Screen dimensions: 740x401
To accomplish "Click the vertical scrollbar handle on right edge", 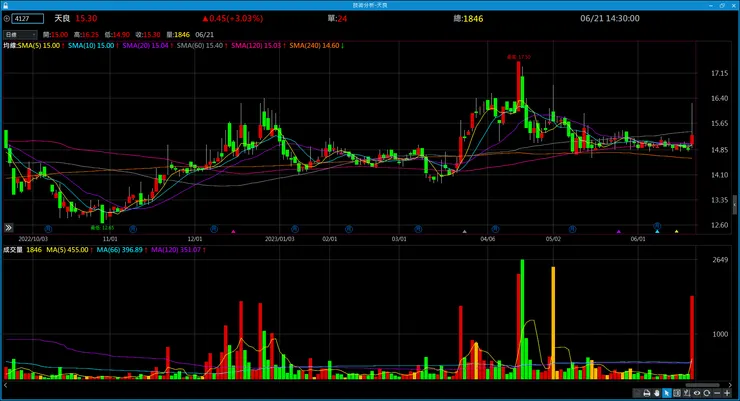I will (735, 204).
